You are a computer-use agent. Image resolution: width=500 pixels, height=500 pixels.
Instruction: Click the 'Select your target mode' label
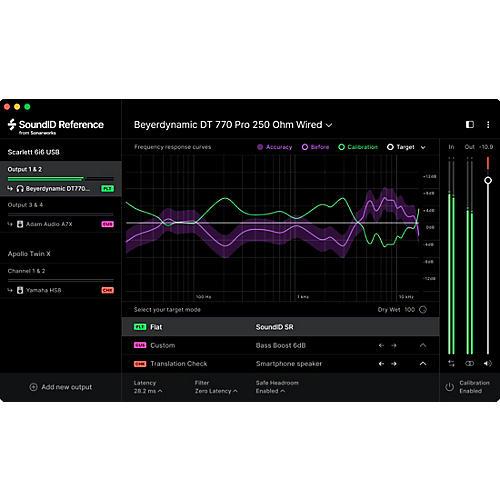(x=167, y=310)
